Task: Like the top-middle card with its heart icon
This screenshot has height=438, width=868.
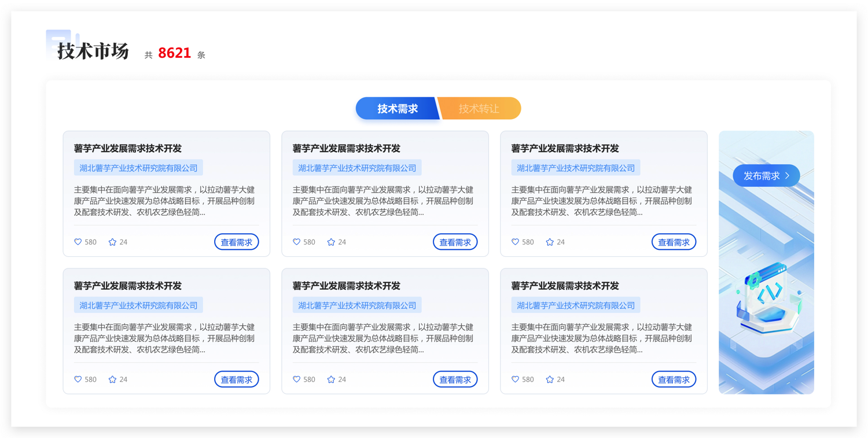Action: point(297,242)
